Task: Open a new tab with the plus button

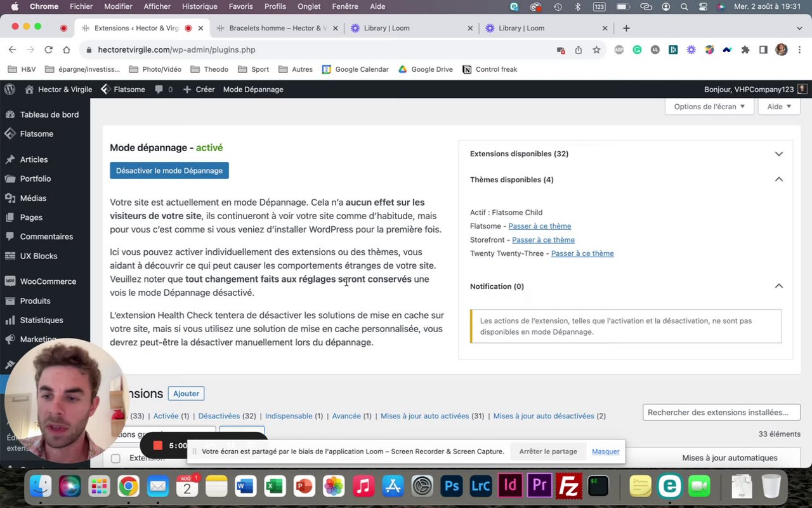Action: pos(626,28)
